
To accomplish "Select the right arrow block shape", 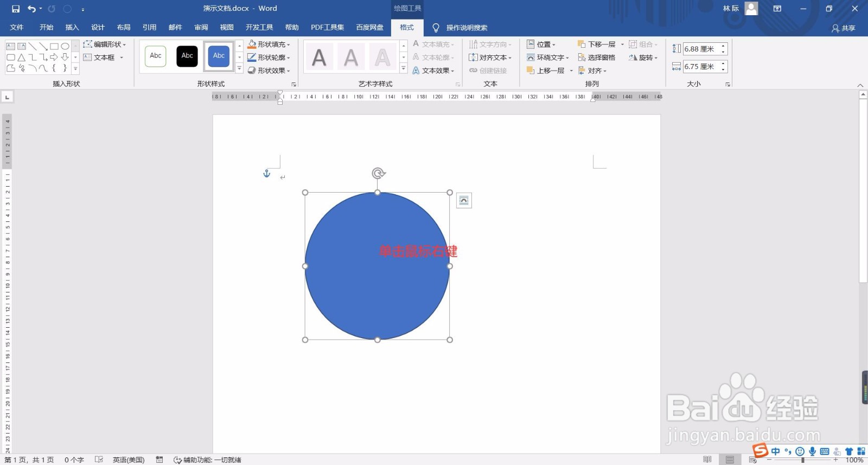I will (x=54, y=57).
